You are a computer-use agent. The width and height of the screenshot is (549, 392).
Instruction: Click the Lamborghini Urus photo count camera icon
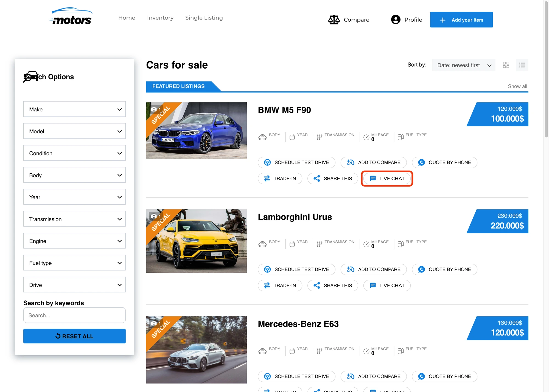coord(154,216)
